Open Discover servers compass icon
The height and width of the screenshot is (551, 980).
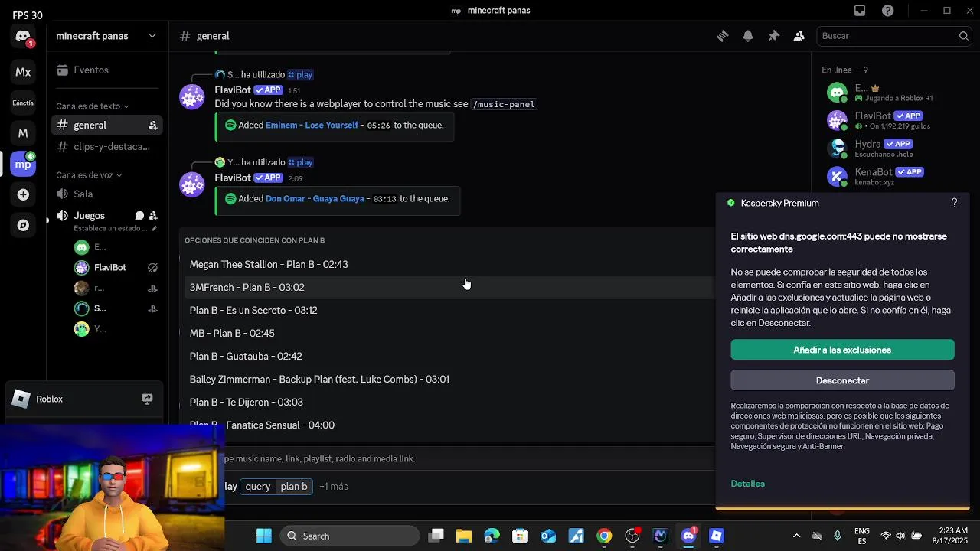[x=23, y=225]
